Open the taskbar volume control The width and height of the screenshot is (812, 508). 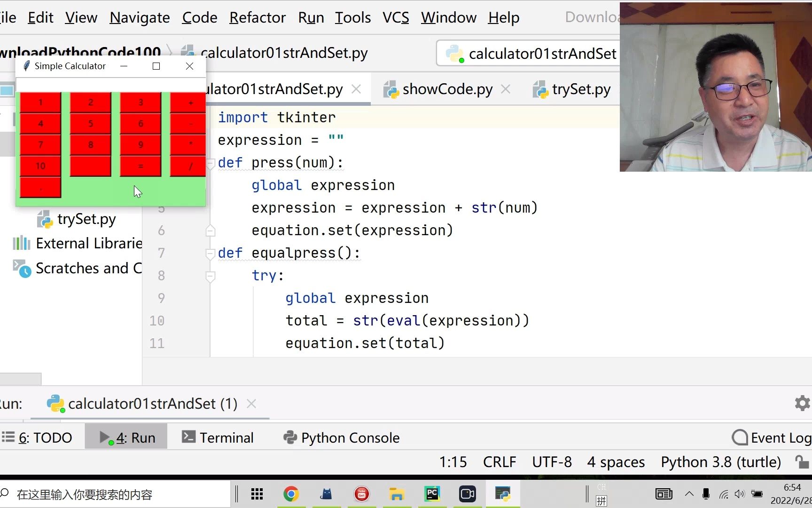click(739, 494)
